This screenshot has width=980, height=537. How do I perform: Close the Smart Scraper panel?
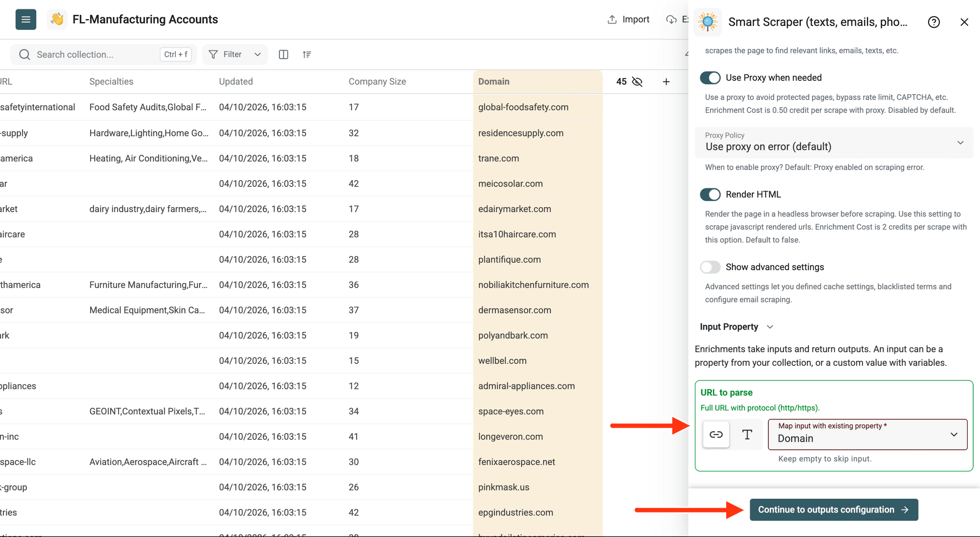tap(964, 22)
